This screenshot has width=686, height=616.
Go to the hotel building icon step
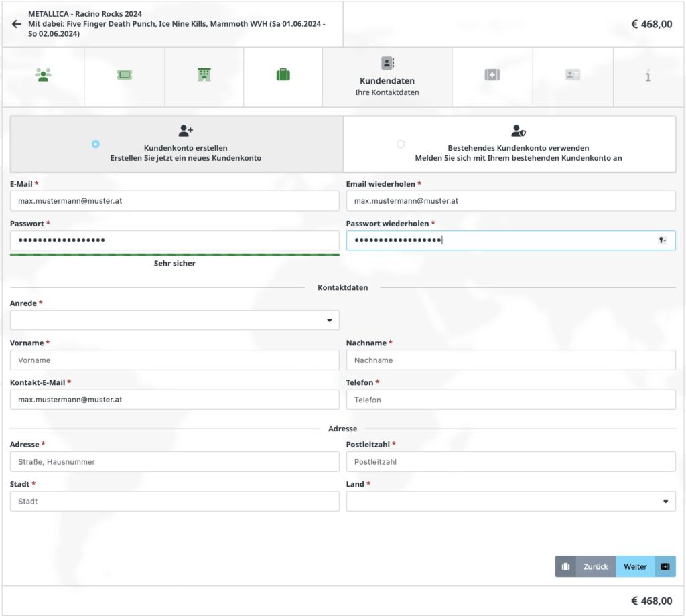pyautogui.click(x=204, y=75)
